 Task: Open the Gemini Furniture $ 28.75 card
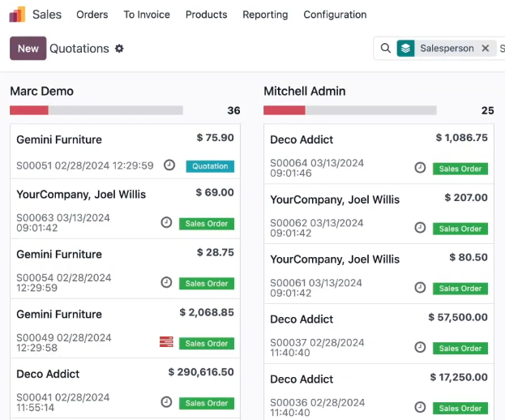[125, 268]
